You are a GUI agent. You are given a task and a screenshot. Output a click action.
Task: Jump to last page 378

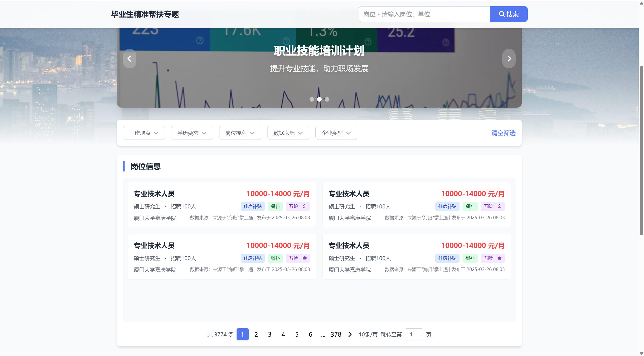click(x=336, y=334)
